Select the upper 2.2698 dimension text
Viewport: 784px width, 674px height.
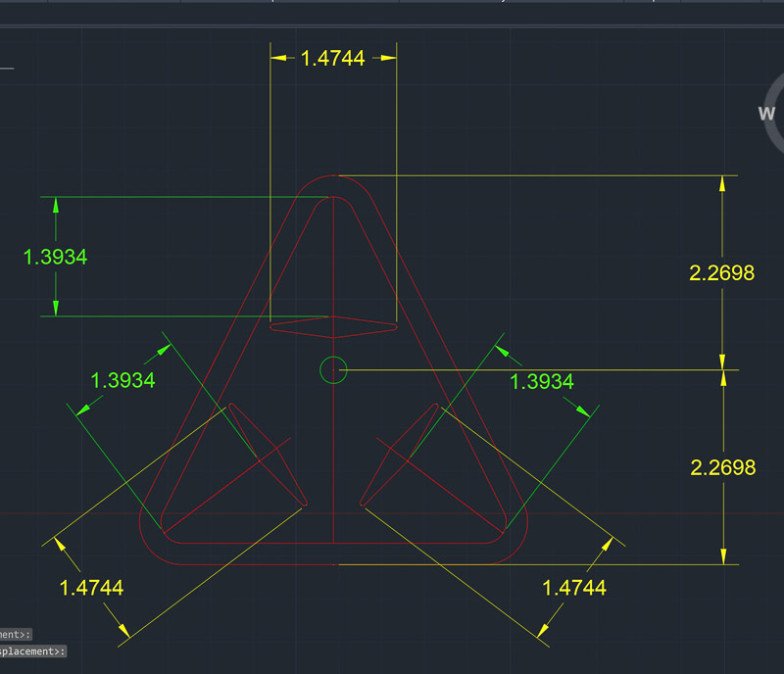pyautogui.click(x=722, y=273)
